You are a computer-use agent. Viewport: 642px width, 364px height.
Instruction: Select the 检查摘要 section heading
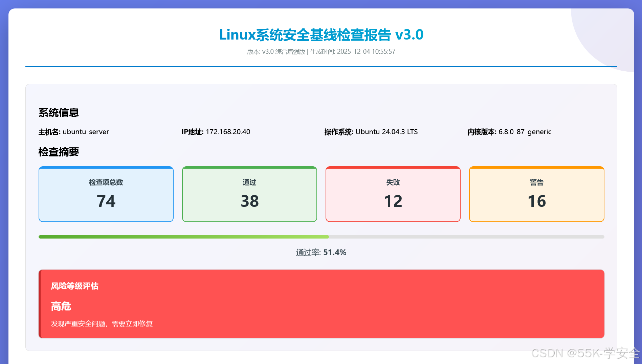tap(59, 152)
